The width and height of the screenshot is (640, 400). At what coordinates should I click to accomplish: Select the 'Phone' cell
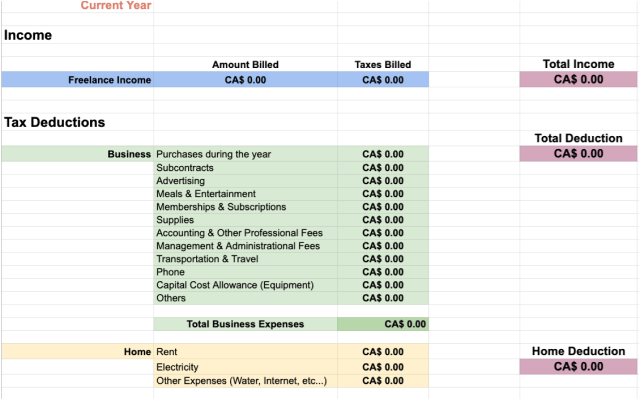245,272
